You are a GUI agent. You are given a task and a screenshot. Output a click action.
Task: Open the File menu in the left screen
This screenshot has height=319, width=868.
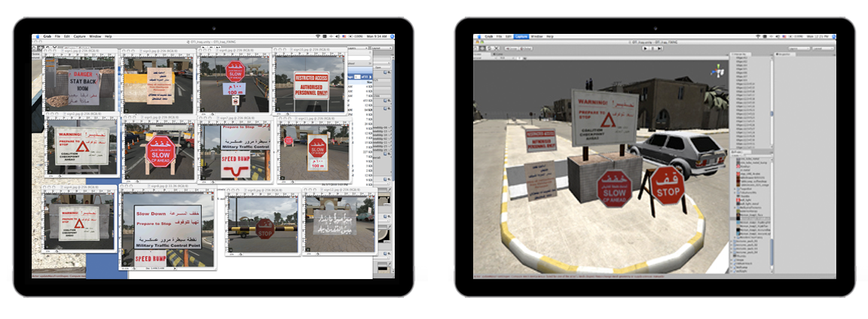pyautogui.click(x=57, y=36)
